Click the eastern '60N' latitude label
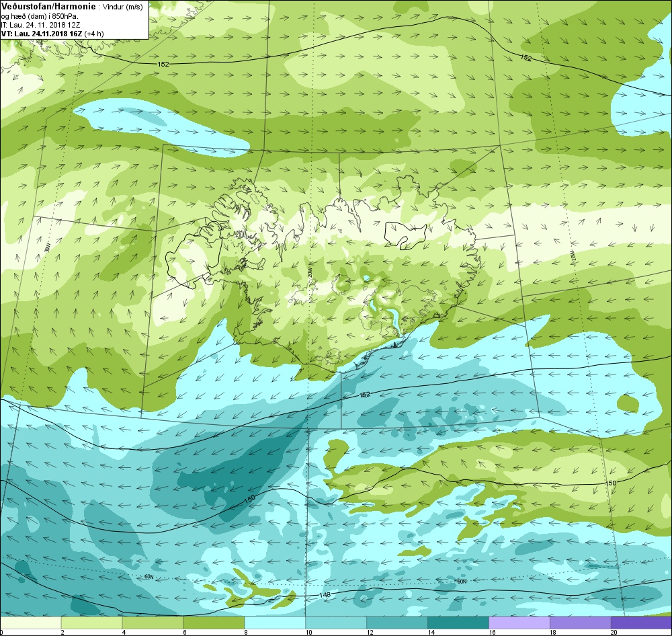The width and height of the screenshot is (672, 636). (x=462, y=582)
